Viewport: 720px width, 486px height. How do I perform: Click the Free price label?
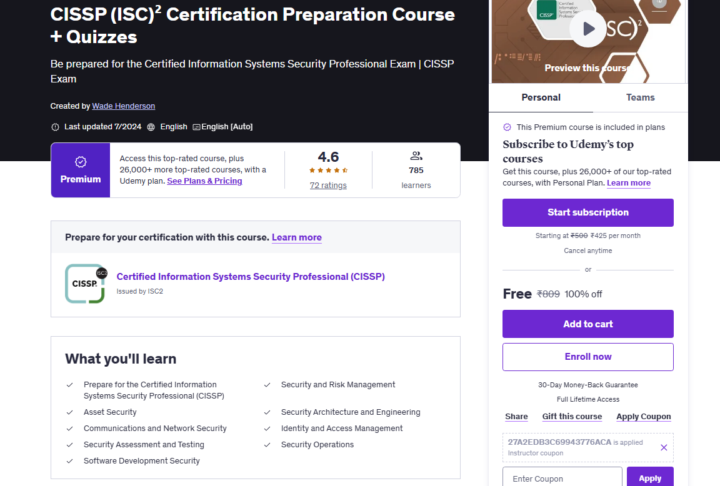(x=517, y=294)
